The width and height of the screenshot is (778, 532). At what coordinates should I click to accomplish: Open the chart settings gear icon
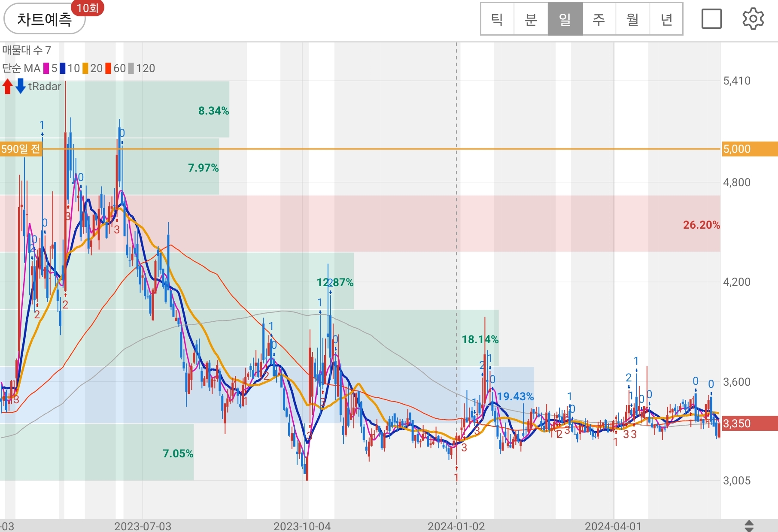pyautogui.click(x=753, y=19)
